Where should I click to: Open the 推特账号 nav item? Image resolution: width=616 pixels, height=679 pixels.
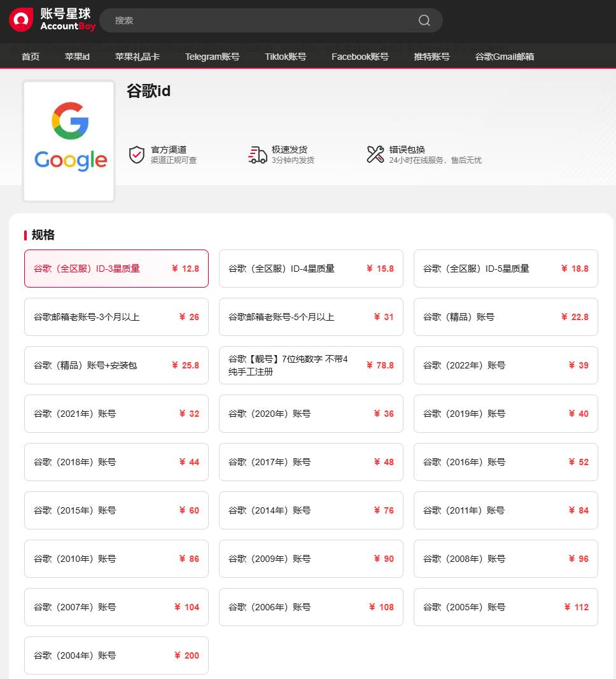click(x=431, y=57)
